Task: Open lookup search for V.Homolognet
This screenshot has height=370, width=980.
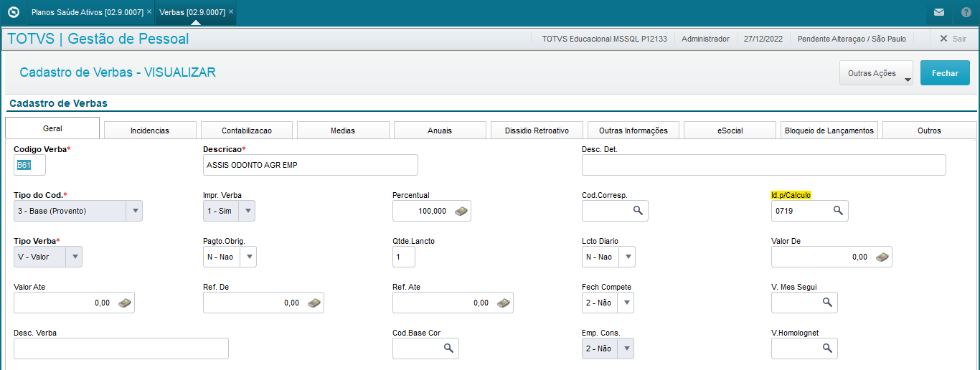Action: 826,348
